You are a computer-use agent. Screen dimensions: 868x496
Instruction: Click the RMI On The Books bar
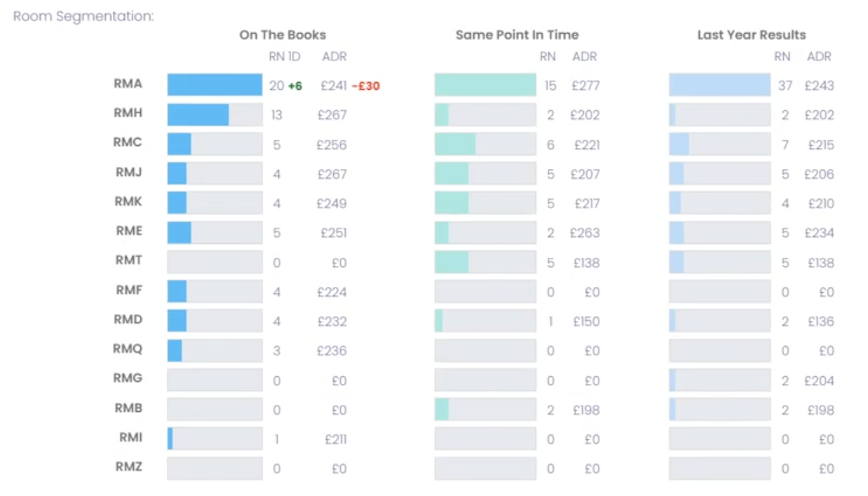click(215, 439)
